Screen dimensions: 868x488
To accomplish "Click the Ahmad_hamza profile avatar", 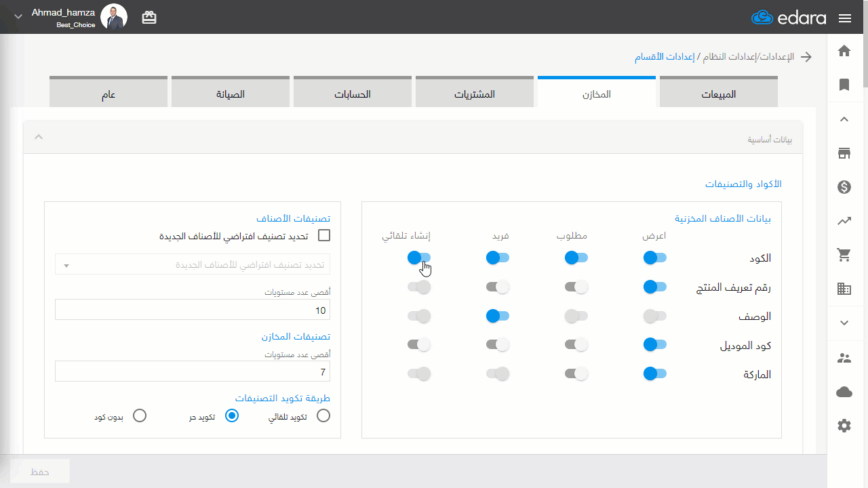I will [114, 16].
